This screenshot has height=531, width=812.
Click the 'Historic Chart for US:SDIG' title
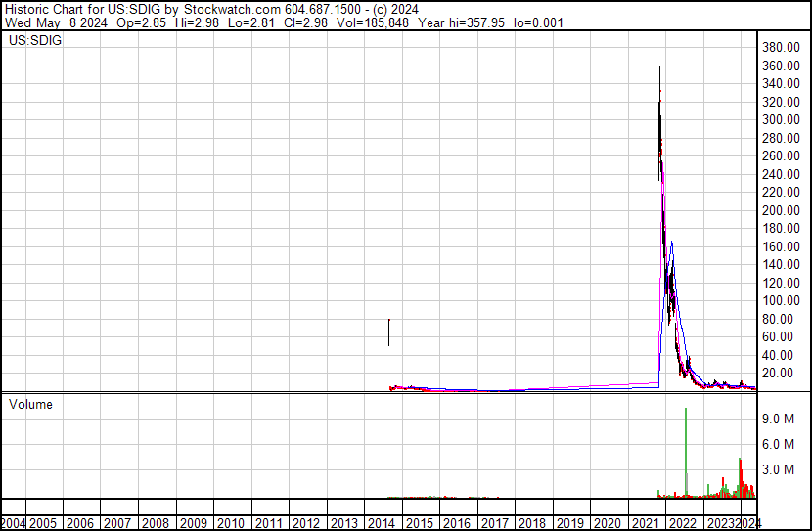click(82, 10)
